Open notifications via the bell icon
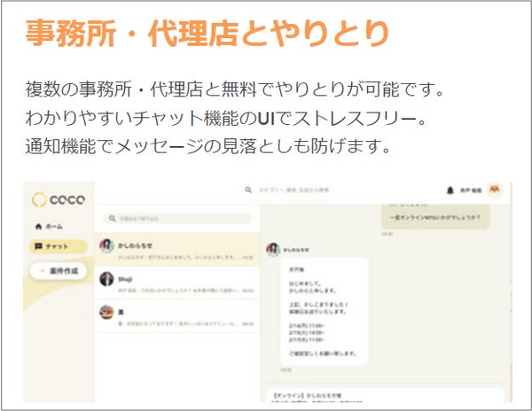 (x=450, y=190)
